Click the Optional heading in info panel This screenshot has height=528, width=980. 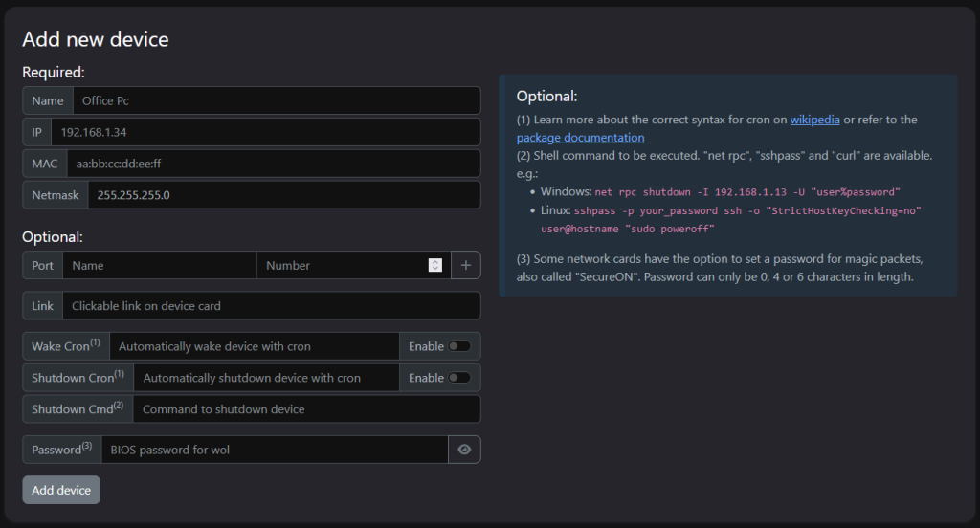point(546,97)
